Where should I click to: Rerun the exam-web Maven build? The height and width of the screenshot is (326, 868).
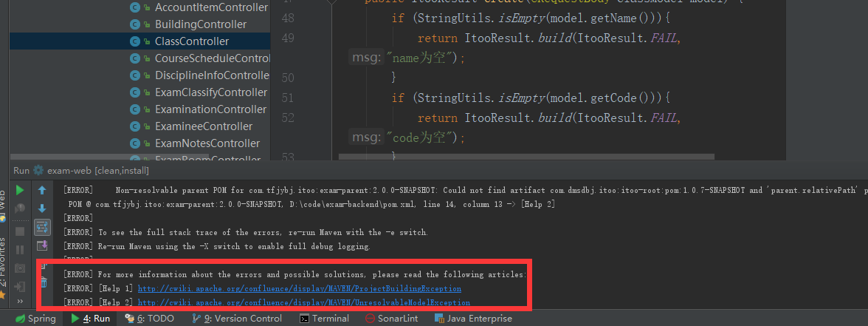click(20, 190)
